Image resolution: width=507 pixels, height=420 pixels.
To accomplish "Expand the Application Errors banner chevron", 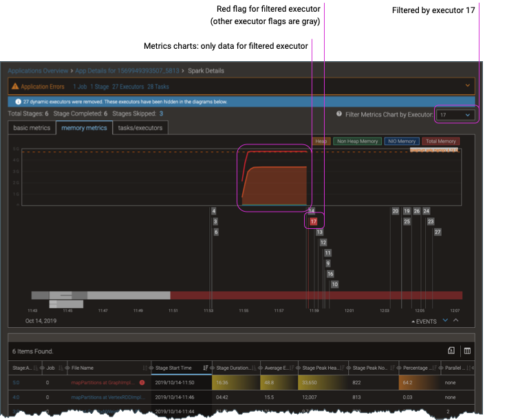I will (x=468, y=86).
